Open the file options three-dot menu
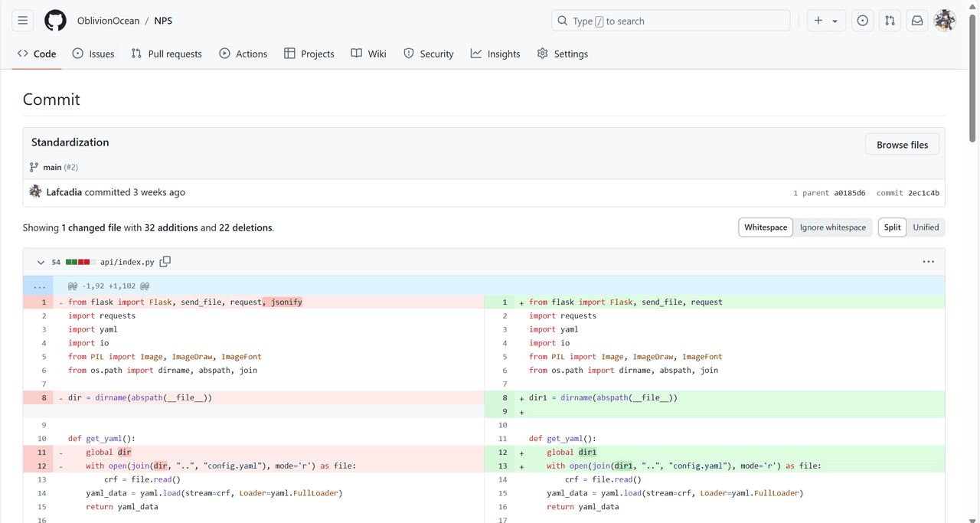 click(928, 262)
